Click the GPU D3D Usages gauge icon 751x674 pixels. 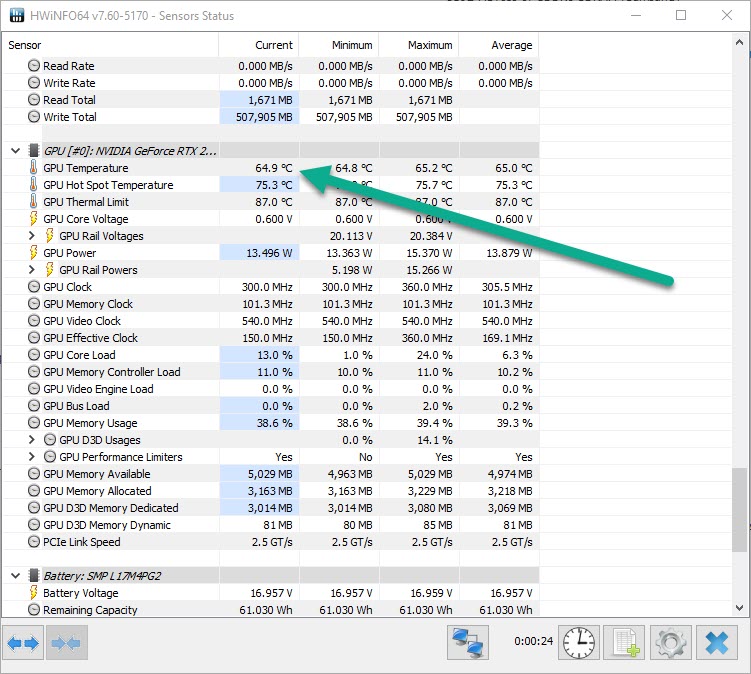[50, 440]
